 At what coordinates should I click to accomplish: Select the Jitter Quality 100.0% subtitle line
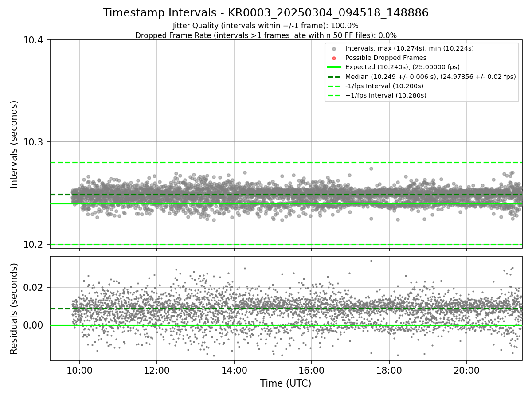tap(266, 26)
